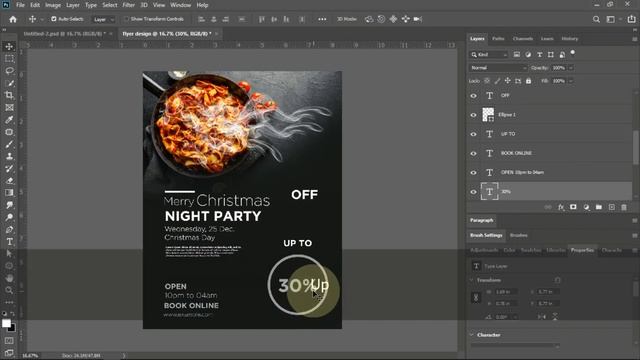Open the Brush Settings panel tab
This screenshot has width=640, height=360.
486,236
